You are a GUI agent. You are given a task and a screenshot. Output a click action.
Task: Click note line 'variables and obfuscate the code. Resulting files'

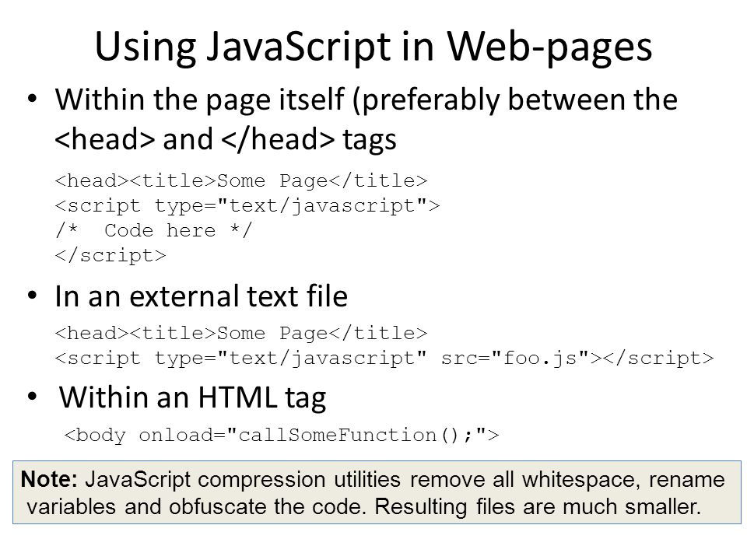tap(272, 507)
